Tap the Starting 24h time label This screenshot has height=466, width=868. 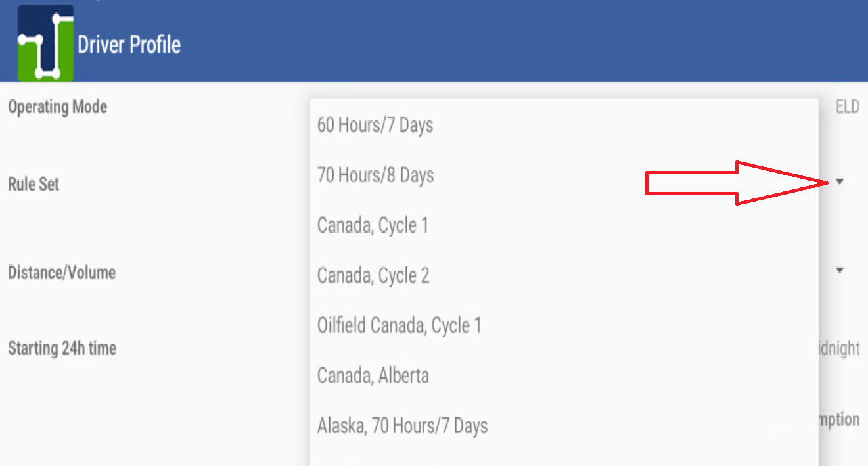coord(62,348)
